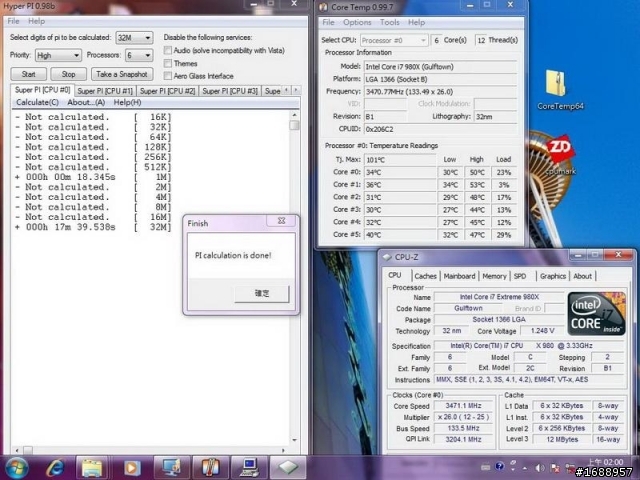Click the Hyper PI results scroll-up arrow

[x=294, y=116]
